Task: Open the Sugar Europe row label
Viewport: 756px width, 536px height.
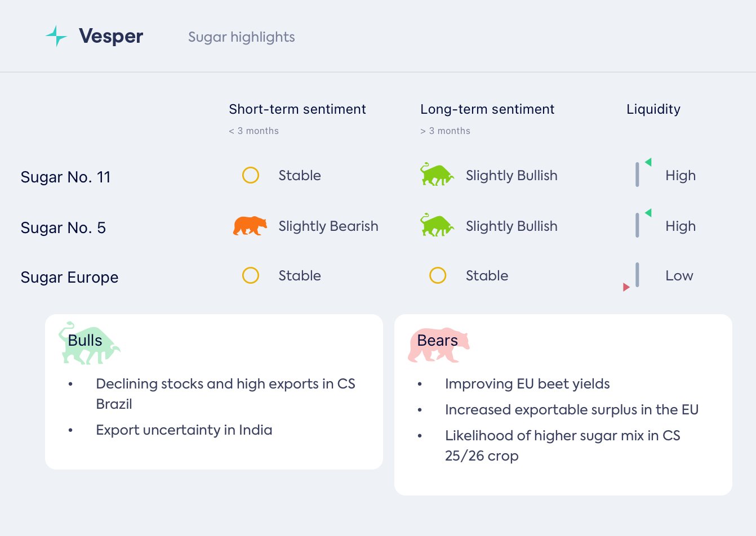Action: pos(69,278)
